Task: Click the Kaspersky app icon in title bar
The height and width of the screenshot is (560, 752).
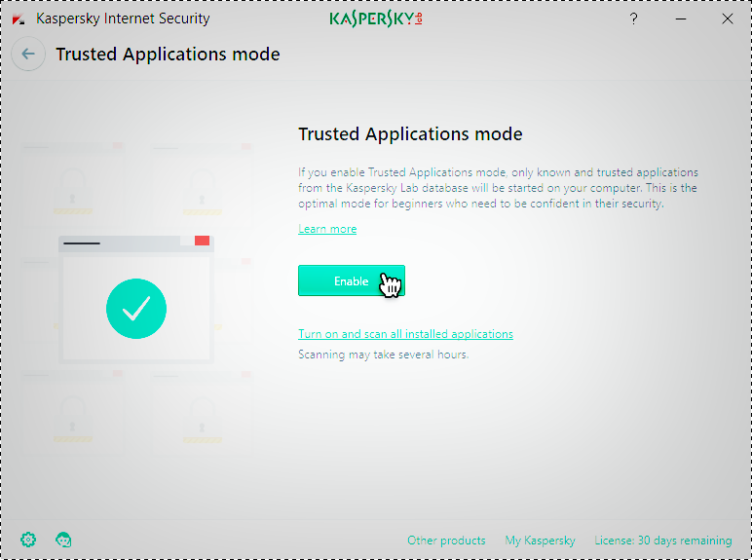Action: 19,19
